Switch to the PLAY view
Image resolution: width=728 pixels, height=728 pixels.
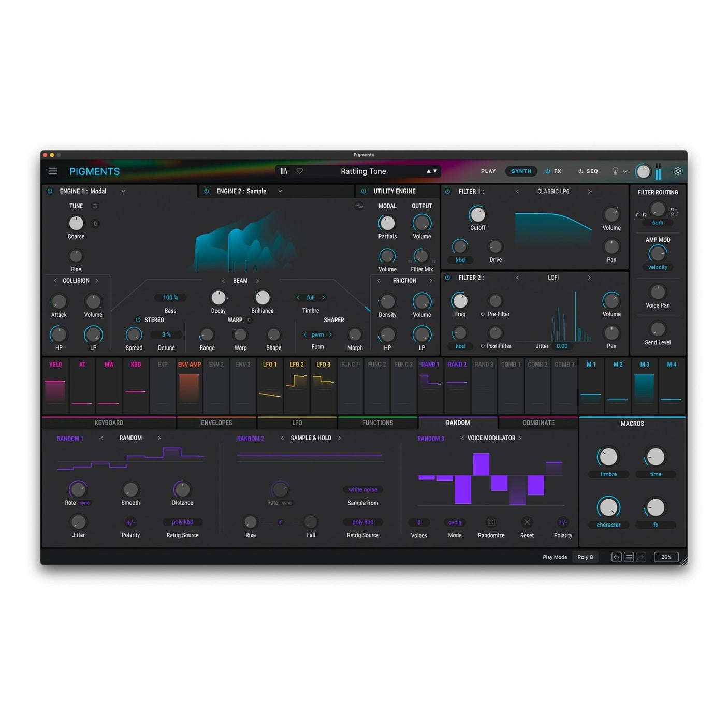tap(488, 171)
